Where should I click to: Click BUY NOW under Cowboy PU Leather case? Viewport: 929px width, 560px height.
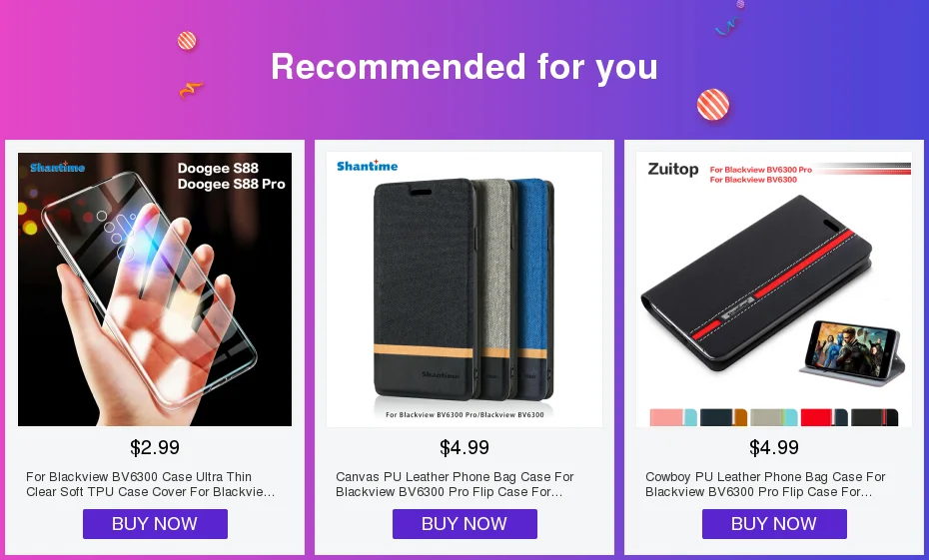[774, 524]
